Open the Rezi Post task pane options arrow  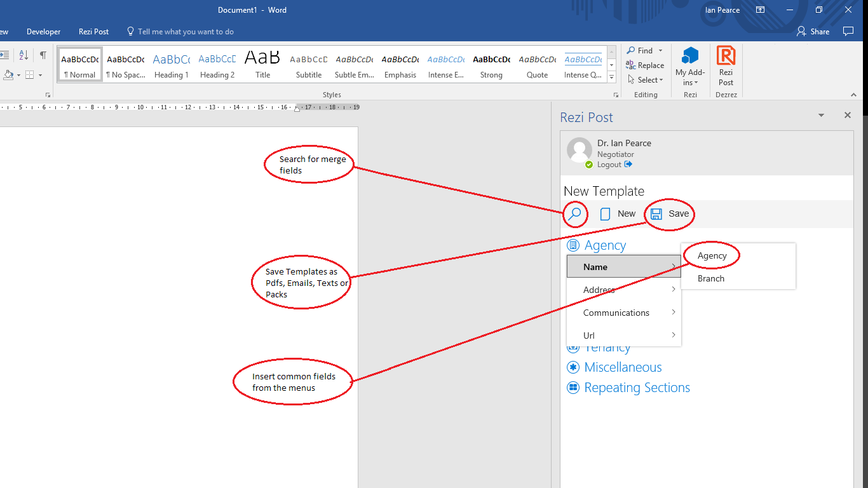[x=821, y=116]
